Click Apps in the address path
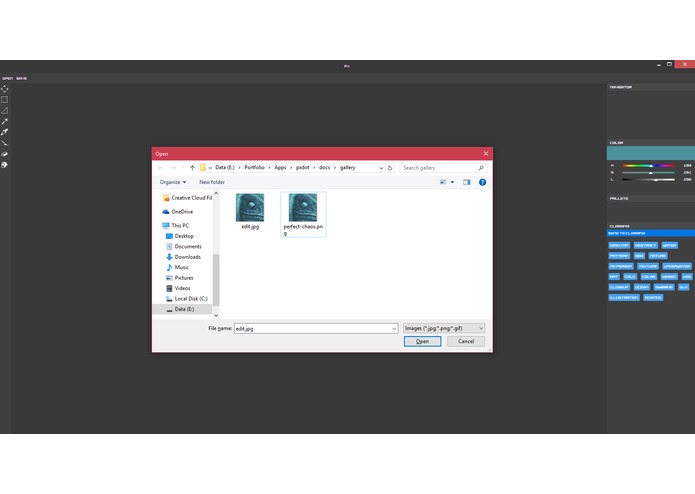This screenshot has width=695, height=494. [280, 167]
